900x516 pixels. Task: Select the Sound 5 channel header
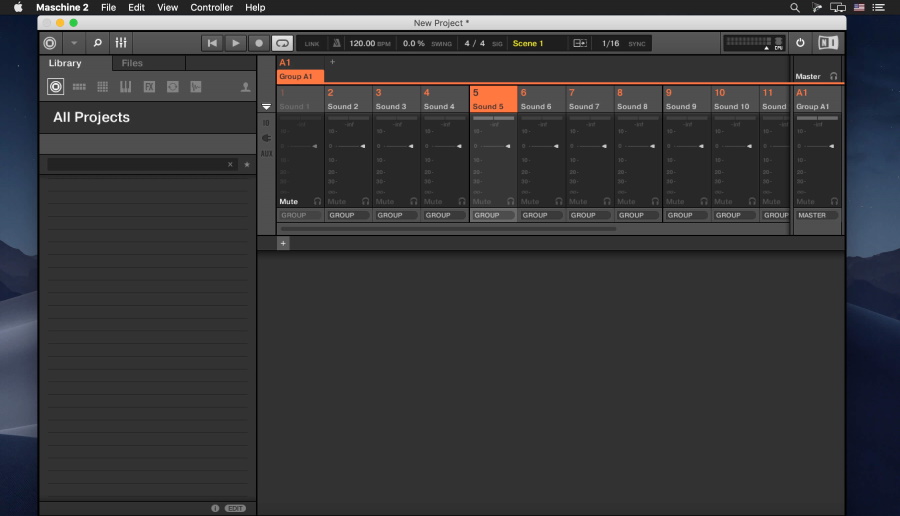click(x=493, y=99)
